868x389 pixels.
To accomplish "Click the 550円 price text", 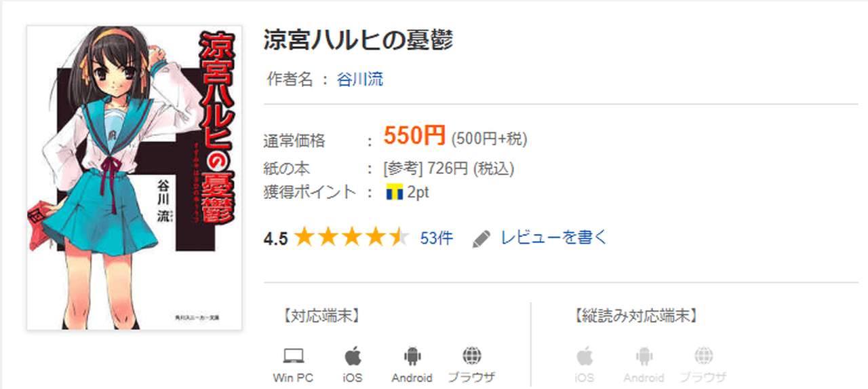I will 414,136.
